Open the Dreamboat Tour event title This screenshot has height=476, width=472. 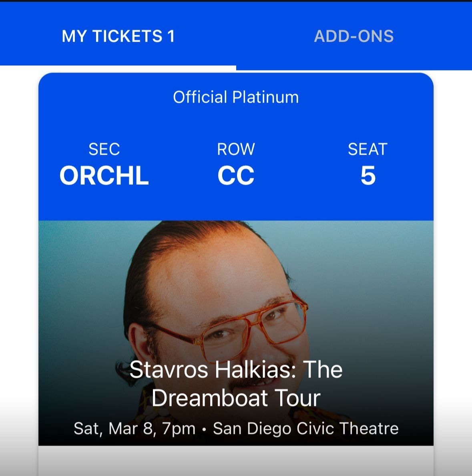(x=236, y=383)
